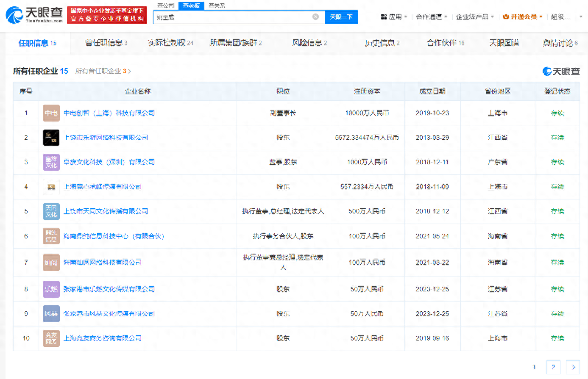Click the 天同文化 company logo
588x379 pixels.
pyautogui.click(x=51, y=211)
